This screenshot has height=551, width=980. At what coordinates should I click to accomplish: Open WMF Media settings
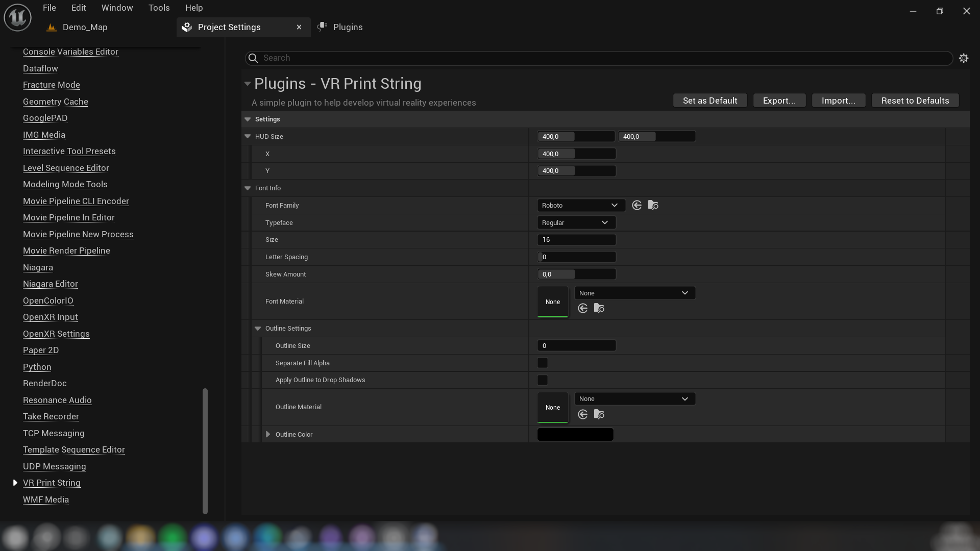coord(46,499)
